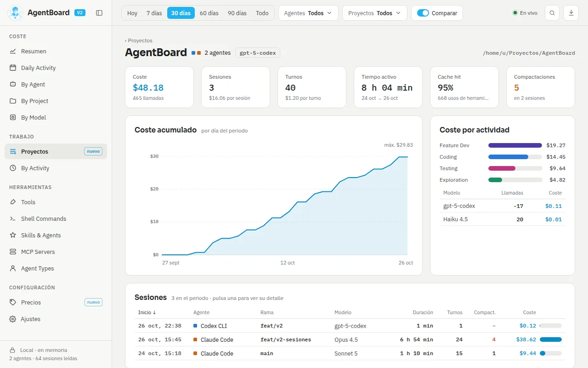Click the download export icon
This screenshot has height=368, width=588.
point(571,13)
